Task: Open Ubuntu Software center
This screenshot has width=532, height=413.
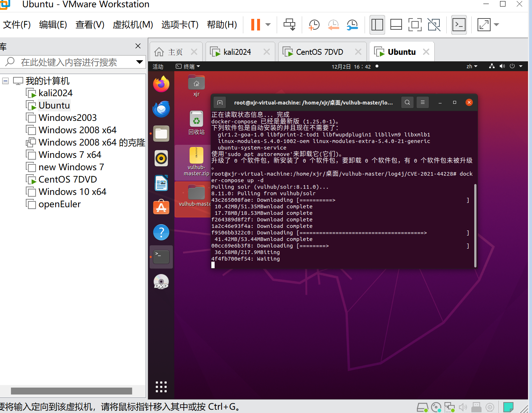Action: (x=161, y=208)
